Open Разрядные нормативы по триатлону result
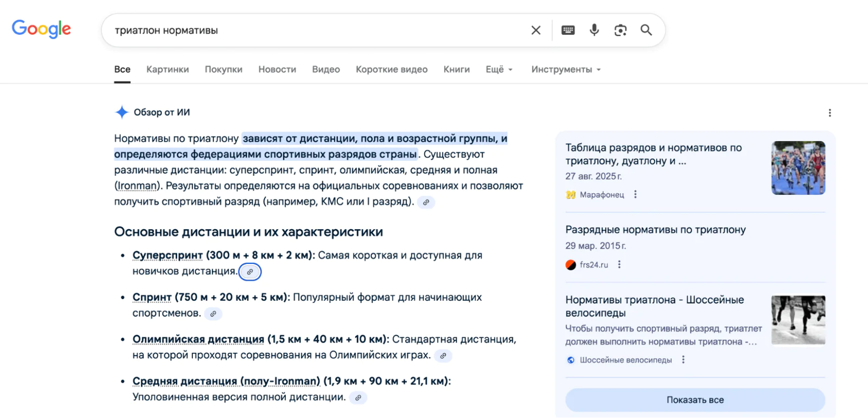Screen dimensions: 868x418 (656, 230)
